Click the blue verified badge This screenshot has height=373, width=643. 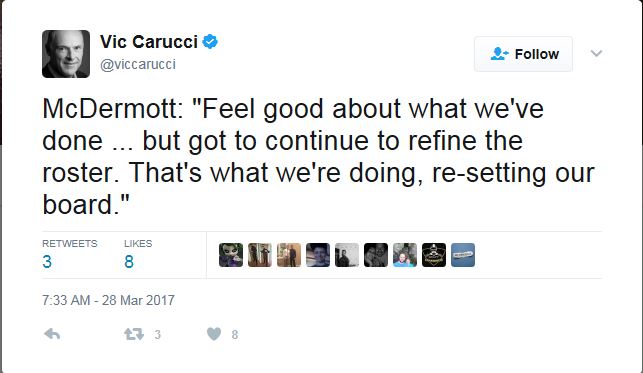[210, 41]
